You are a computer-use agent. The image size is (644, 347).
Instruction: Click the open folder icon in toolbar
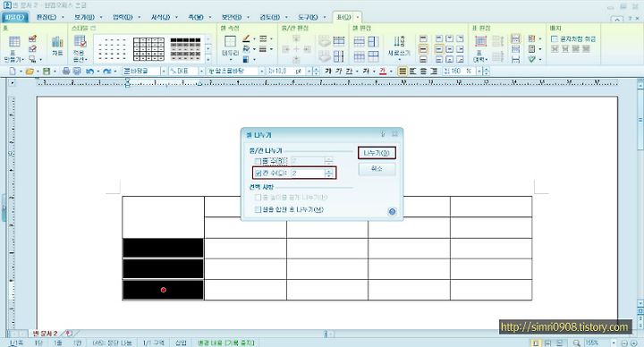click(30, 72)
